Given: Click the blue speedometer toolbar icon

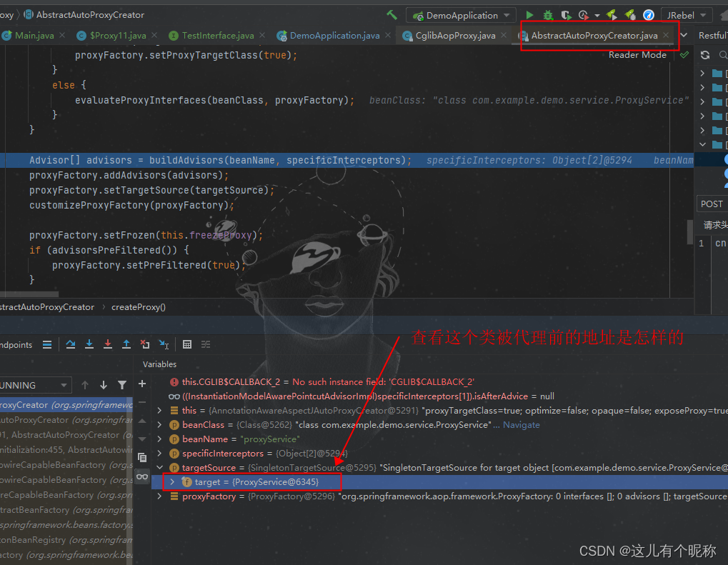Looking at the screenshot, I should pos(649,15).
